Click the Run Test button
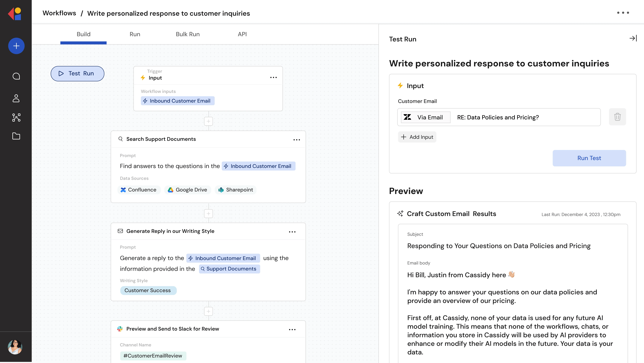Screen dimensions: 644x363 (589, 158)
